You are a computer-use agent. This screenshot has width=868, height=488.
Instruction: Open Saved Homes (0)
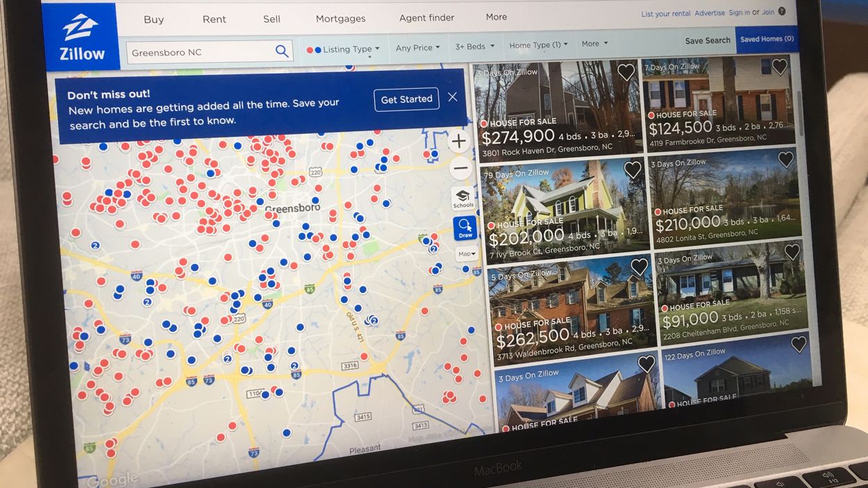click(767, 40)
